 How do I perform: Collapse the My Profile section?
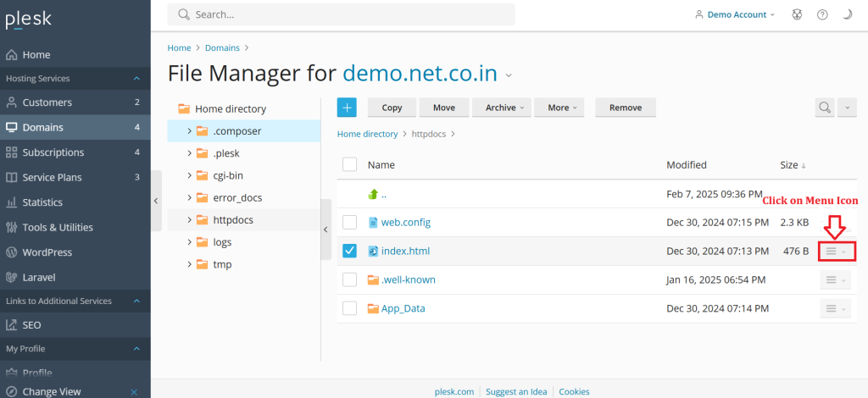click(136, 349)
